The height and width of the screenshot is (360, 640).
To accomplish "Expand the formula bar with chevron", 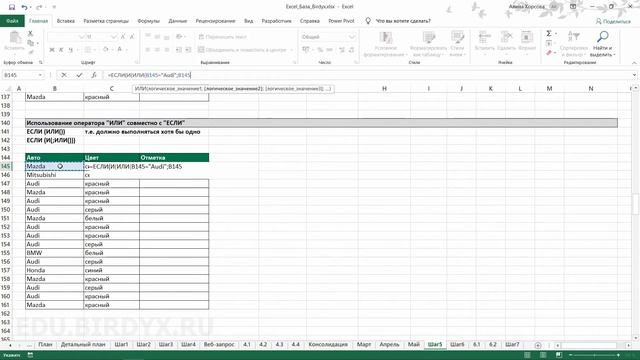I will coord(634,75).
